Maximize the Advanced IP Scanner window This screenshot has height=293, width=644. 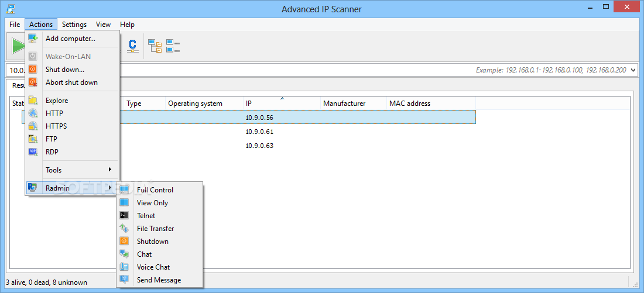point(606,7)
